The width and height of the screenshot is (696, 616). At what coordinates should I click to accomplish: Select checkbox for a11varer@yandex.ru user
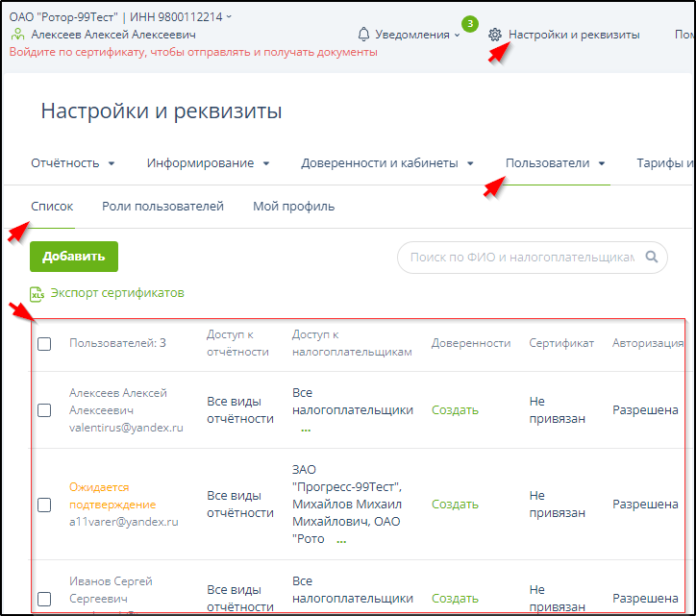coord(44,505)
